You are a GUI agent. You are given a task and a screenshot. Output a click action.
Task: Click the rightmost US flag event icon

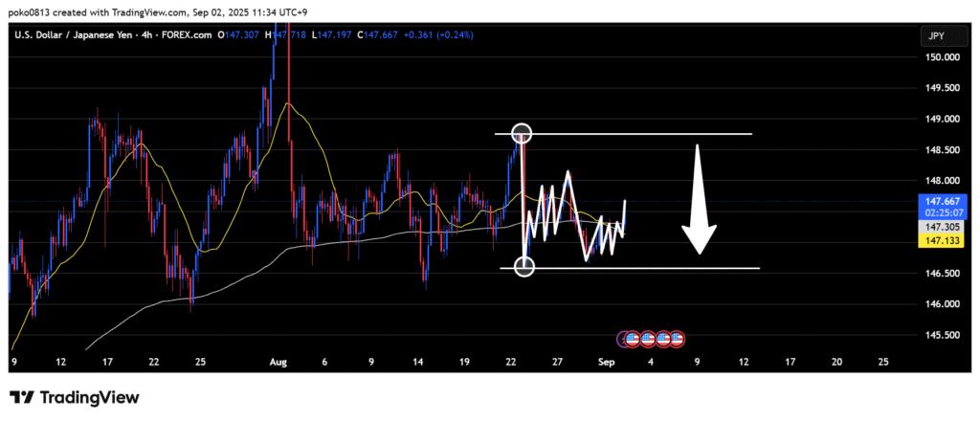pyautogui.click(x=677, y=339)
